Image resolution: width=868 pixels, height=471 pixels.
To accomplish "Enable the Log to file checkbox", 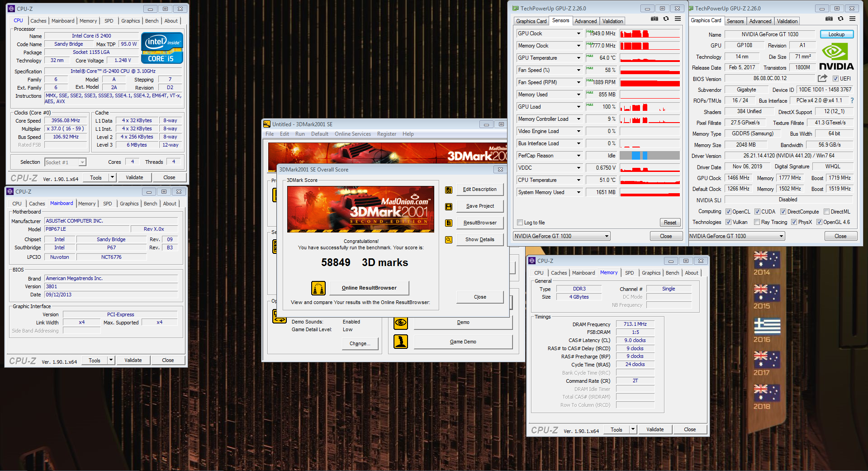I will pyautogui.click(x=520, y=223).
